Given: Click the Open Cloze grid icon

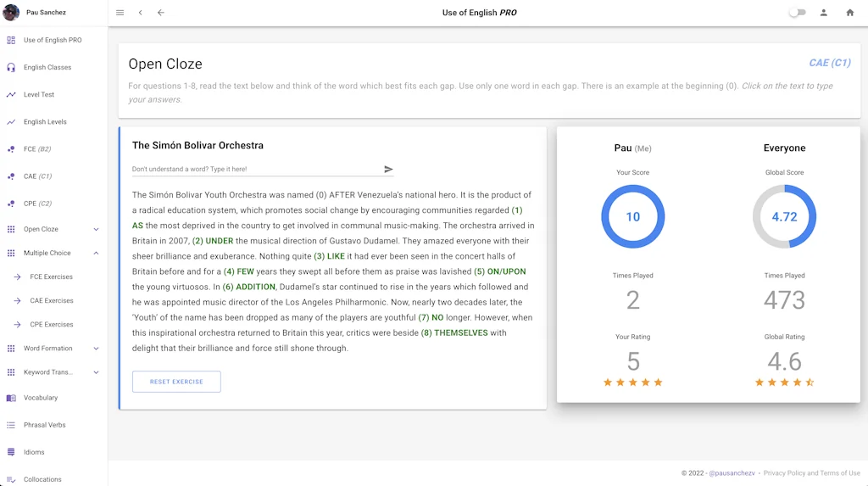Looking at the screenshot, I should [11, 229].
